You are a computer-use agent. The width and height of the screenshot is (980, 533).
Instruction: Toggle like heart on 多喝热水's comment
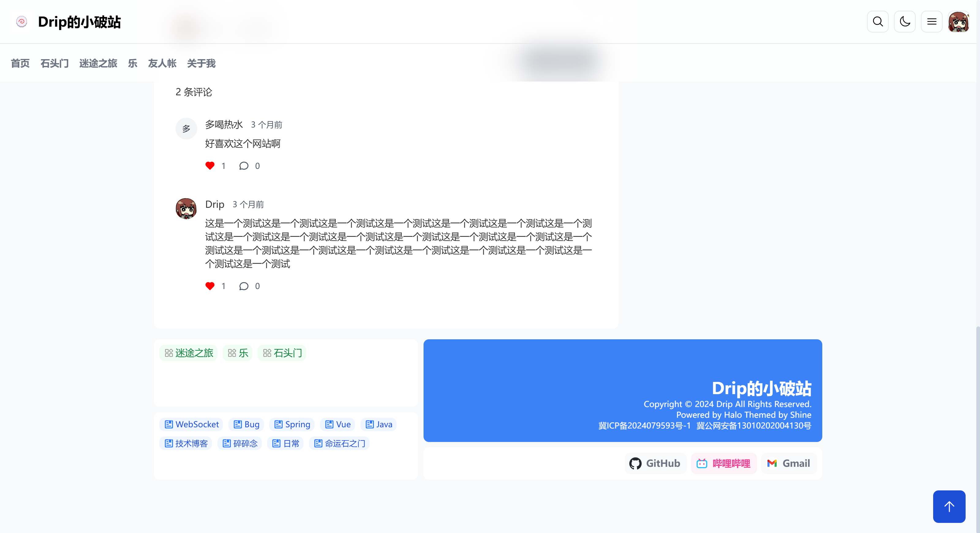(209, 166)
